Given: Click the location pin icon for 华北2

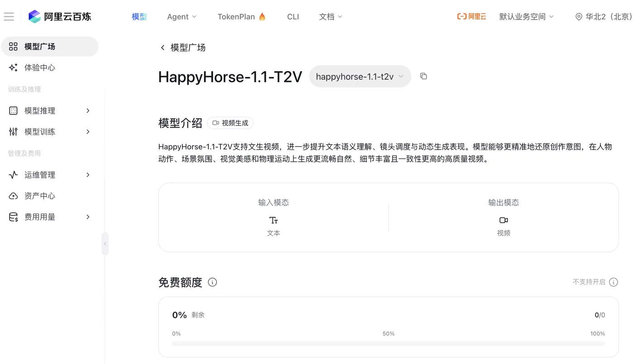Looking at the screenshot, I should coord(579,17).
